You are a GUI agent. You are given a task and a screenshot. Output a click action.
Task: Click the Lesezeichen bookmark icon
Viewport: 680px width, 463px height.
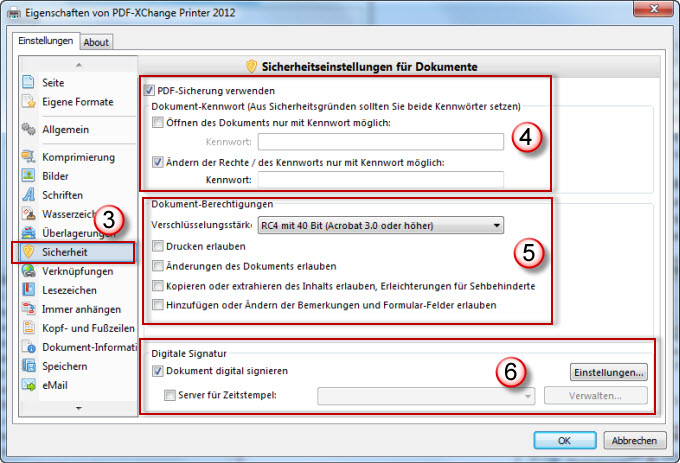pyautogui.click(x=29, y=290)
